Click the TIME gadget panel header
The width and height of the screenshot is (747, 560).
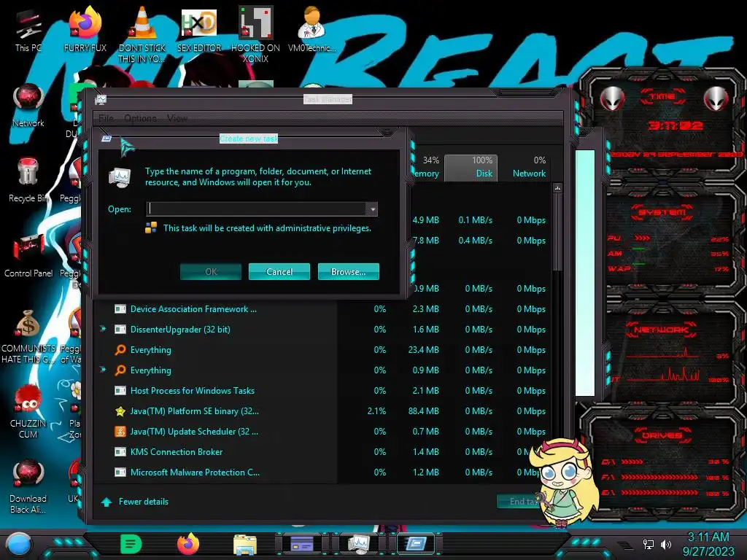pyautogui.click(x=662, y=96)
